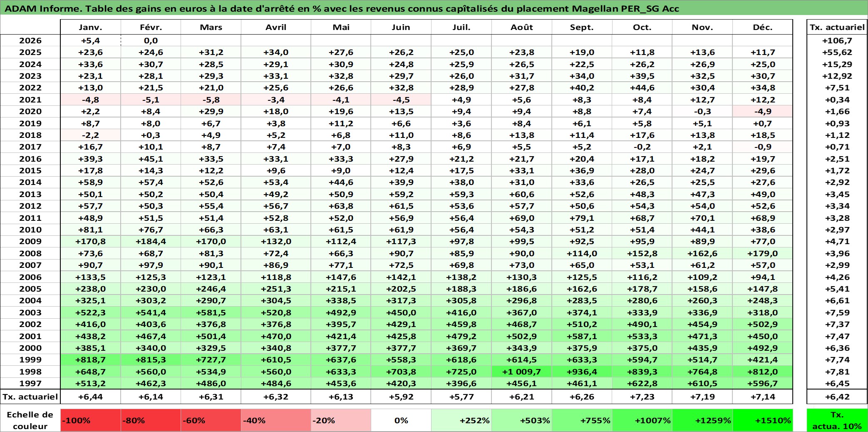This screenshot has height=432, width=868.
Task: Click the +1510% bright green swatch
Action: (763, 420)
